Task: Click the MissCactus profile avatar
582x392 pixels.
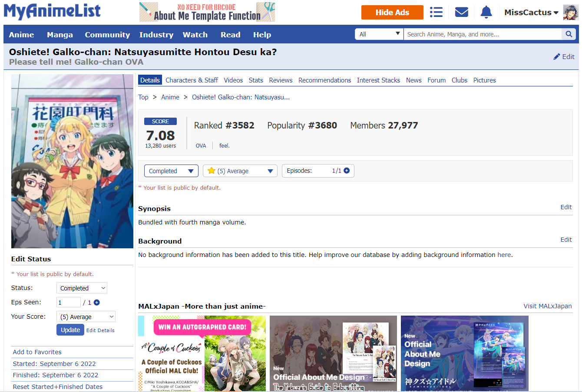Action: tap(570, 13)
